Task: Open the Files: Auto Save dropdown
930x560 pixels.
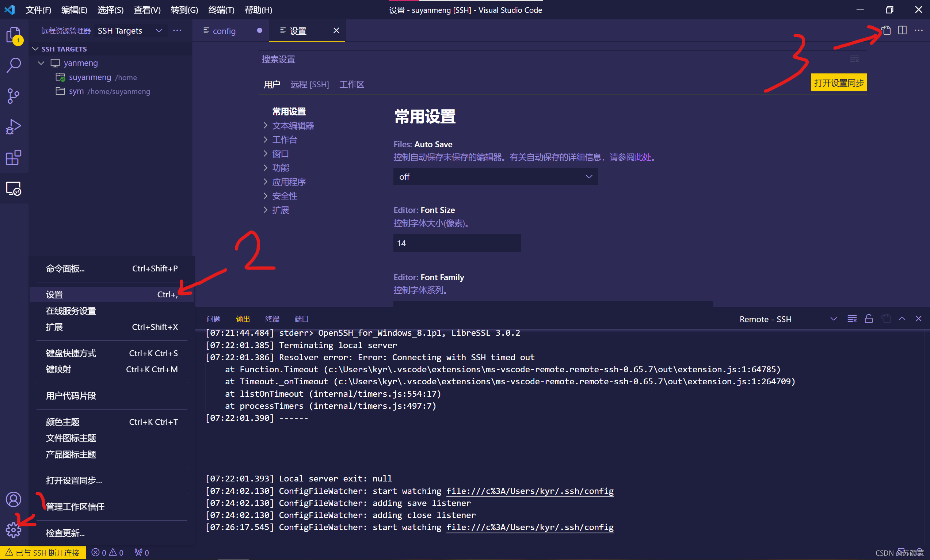Action: coord(495,176)
